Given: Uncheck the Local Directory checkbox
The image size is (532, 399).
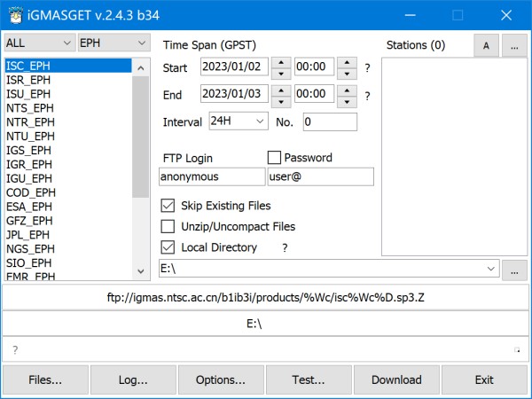Looking at the screenshot, I should (168, 247).
